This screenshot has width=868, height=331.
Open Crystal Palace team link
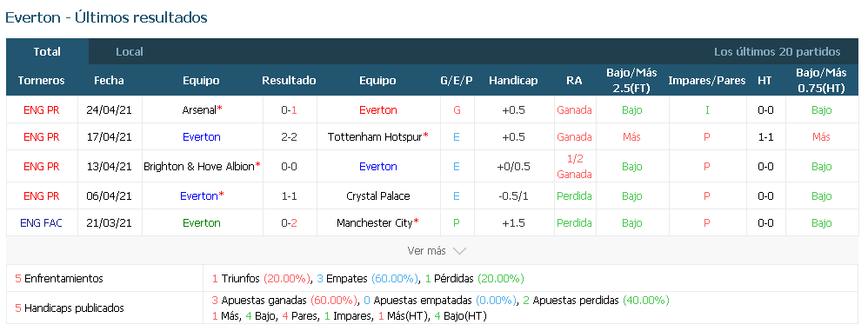click(378, 196)
